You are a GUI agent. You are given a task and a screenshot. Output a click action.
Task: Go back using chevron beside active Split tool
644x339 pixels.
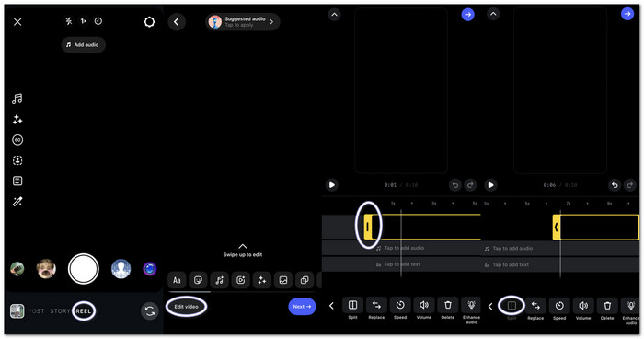pyautogui.click(x=331, y=306)
